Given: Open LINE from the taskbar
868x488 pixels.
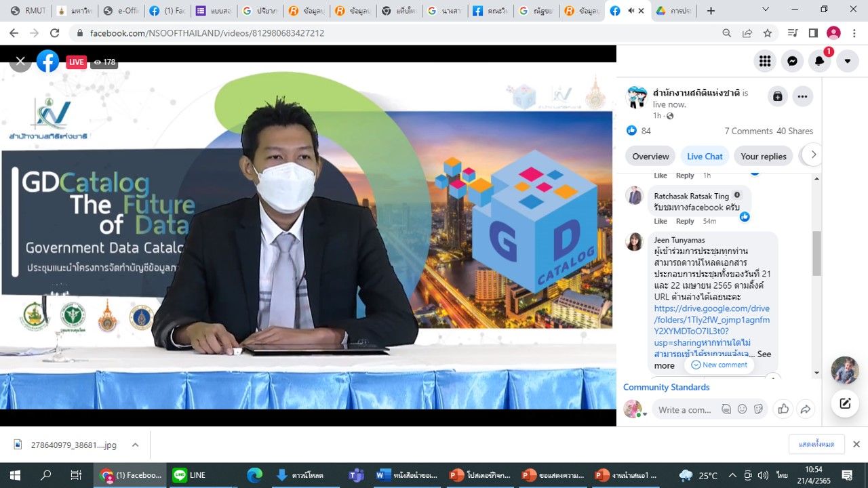Looking at the screenshot, I should 189,474.
